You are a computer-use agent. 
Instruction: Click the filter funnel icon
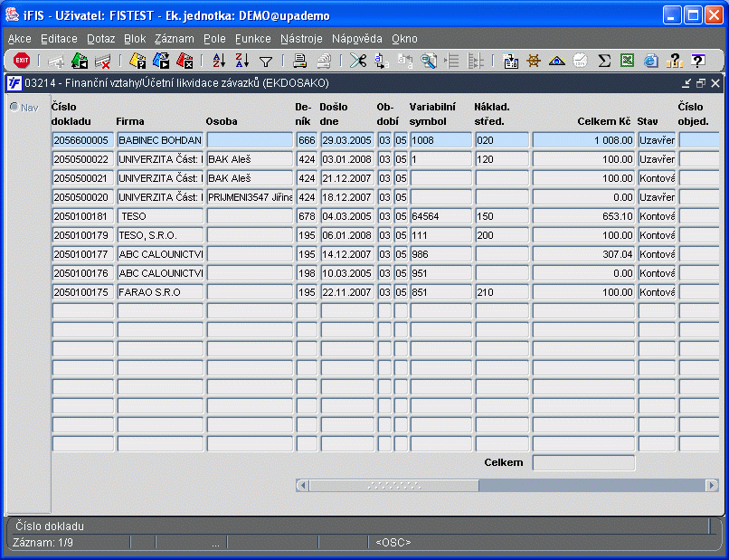click(266, 62)
